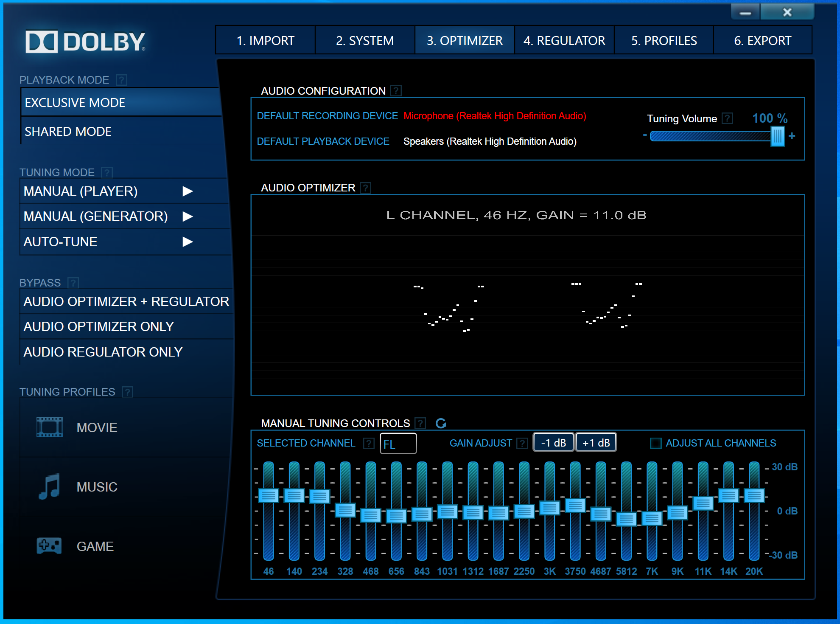840x624 pixels.
Task: Select the Movie tuning profile label
Action: point(97,427)
